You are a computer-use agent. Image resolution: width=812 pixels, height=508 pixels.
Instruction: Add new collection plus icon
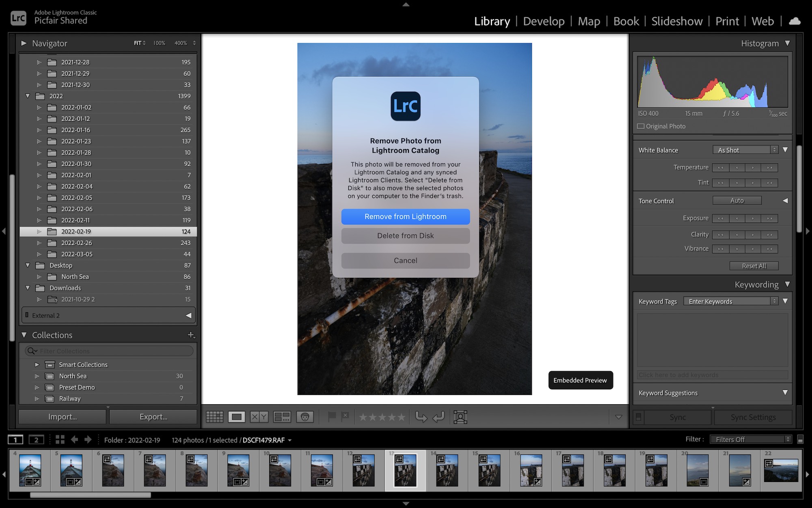coord(191,335)
